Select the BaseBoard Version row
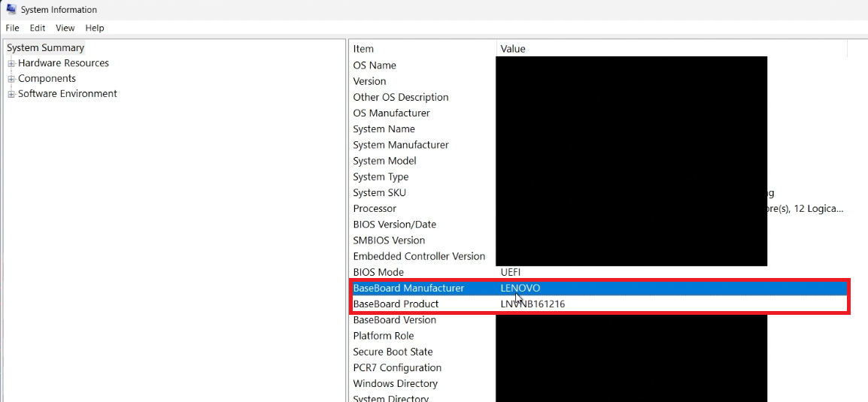The height and width of the screenshot is (402, 868). (x=599, y=320)
